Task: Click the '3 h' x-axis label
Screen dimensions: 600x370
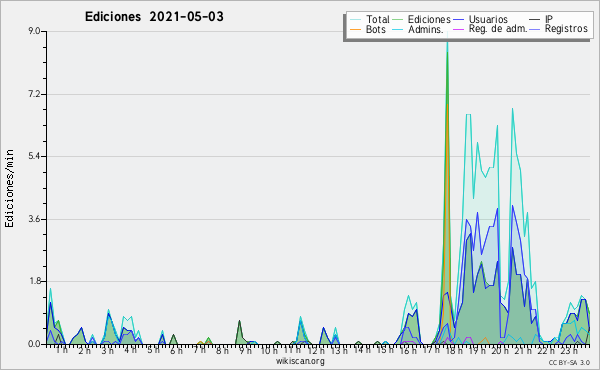Action: click(108, 350)
